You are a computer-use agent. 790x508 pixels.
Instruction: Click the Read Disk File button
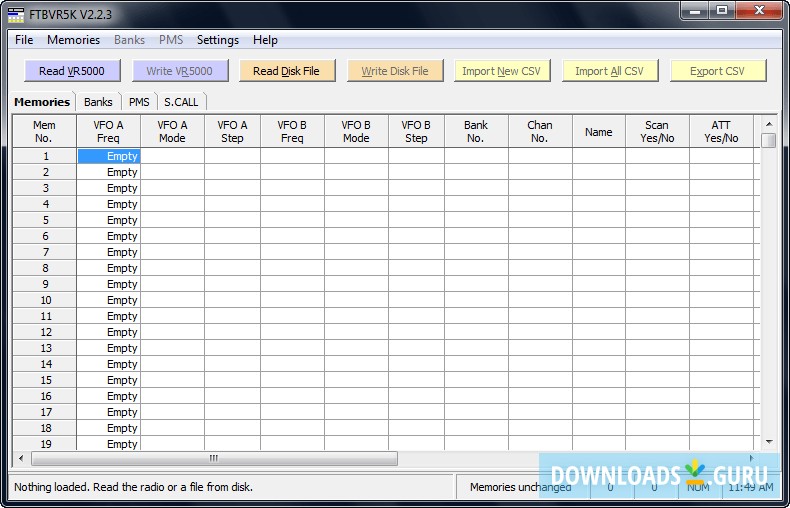(287, 71)
